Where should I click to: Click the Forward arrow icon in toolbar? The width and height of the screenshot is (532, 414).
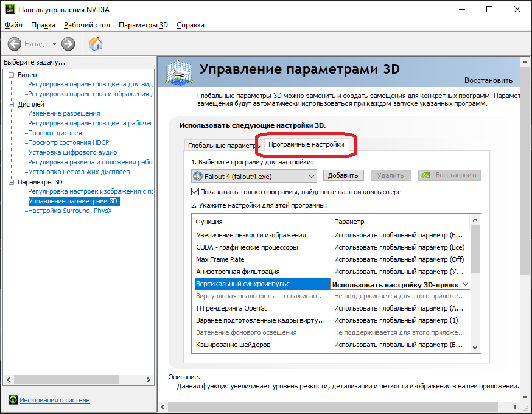[x=68, y=44]
